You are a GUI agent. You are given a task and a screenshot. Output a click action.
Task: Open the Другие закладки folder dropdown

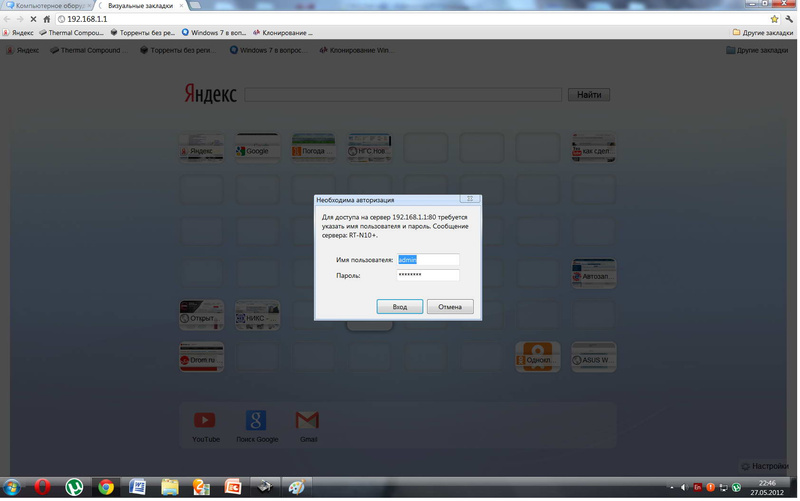click(763, 33)
